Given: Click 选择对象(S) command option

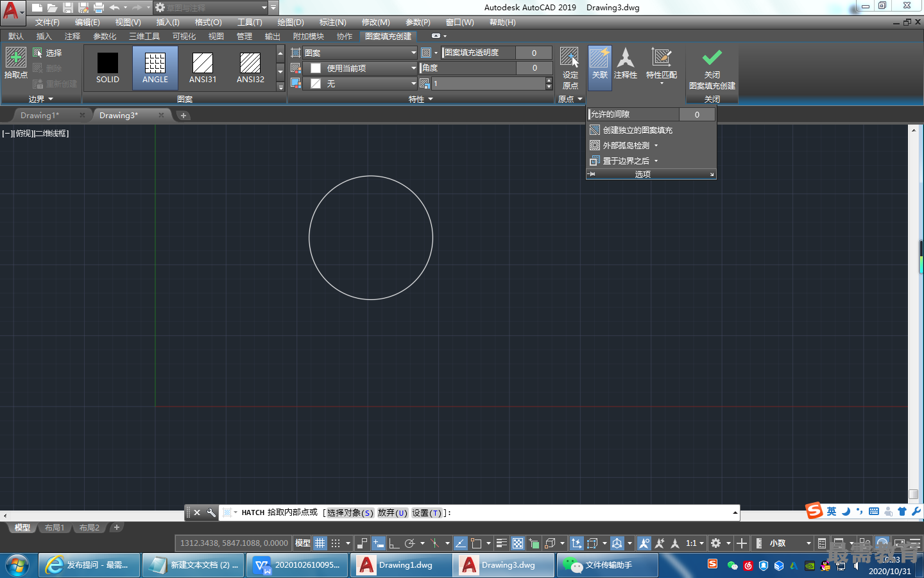Looking at the screenshot, I should point(350,512).
